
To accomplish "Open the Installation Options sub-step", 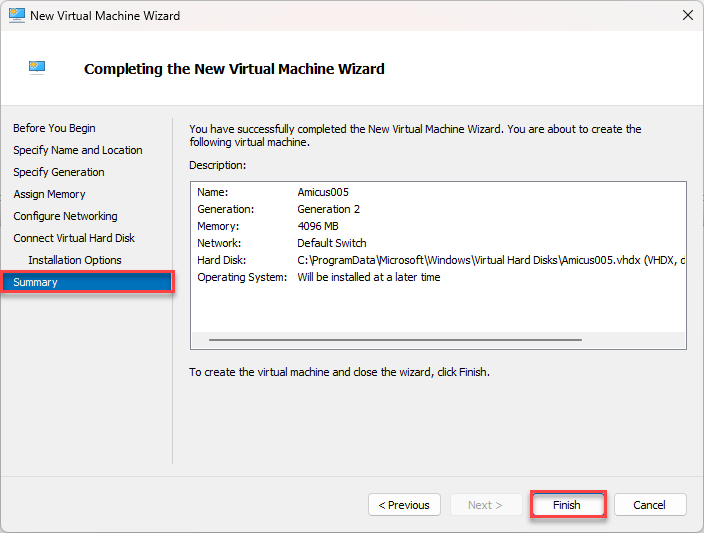I will click(75, 260).
